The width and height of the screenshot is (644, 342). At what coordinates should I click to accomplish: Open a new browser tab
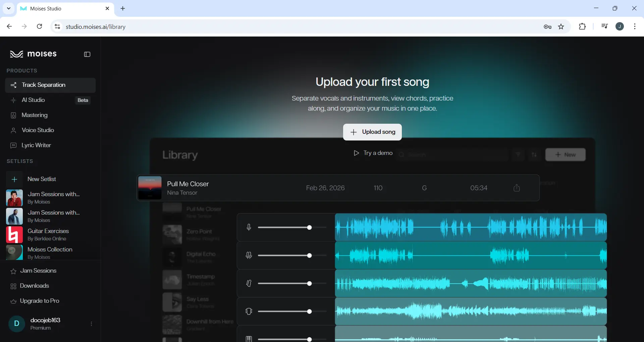point(123,8)
